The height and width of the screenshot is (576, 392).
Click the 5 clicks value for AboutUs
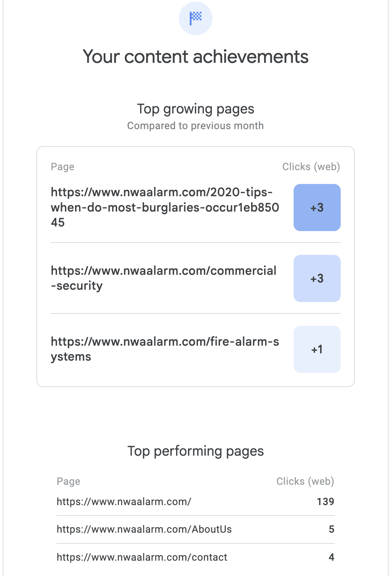coord(332,529)
